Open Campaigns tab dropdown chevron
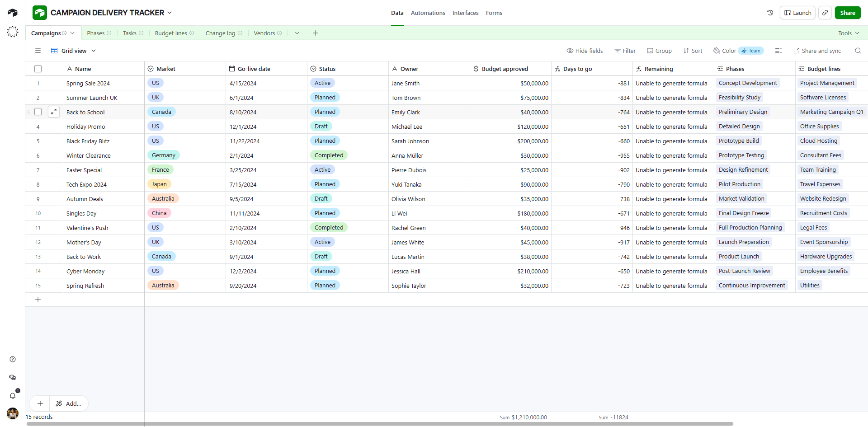This screenshot has height=427, width=868. coord(72,33)
